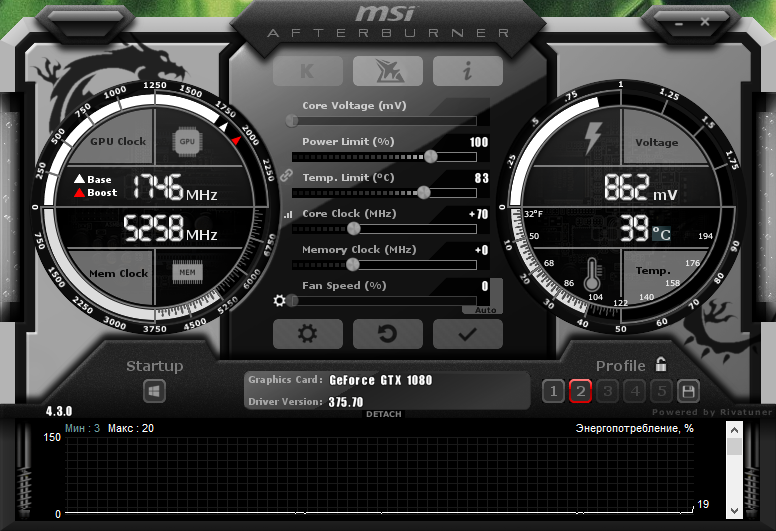Click the Memory Clock value +0
The image size is (776, 531).
coord(482,250)
